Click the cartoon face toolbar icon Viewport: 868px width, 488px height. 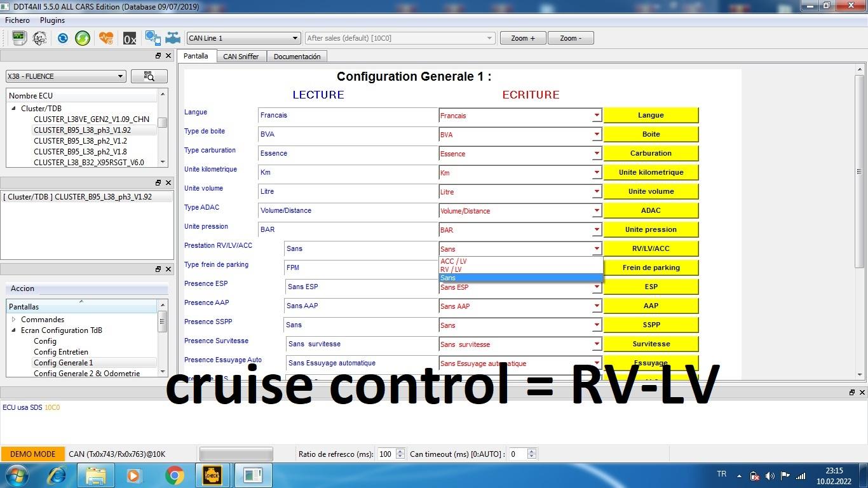tap(39, 38)
